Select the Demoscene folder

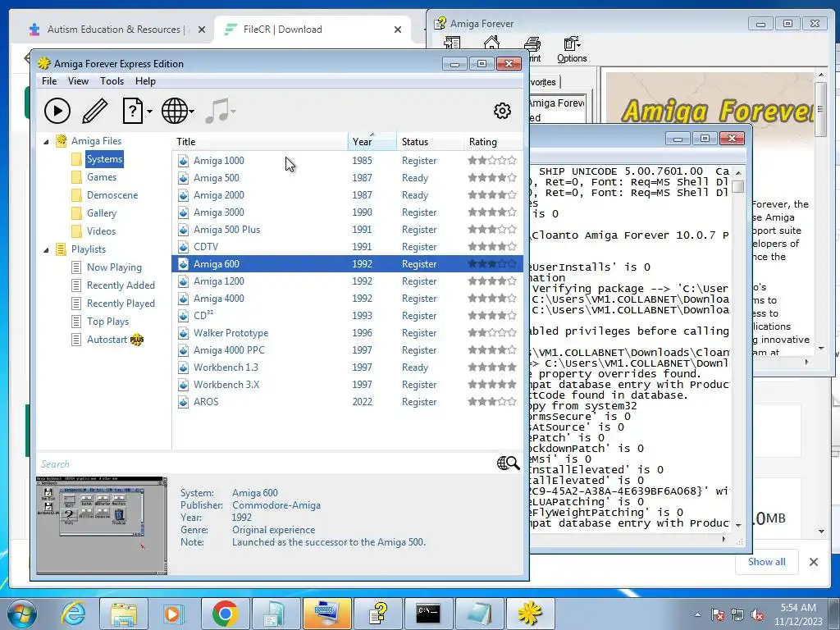[x=112, y=195]
